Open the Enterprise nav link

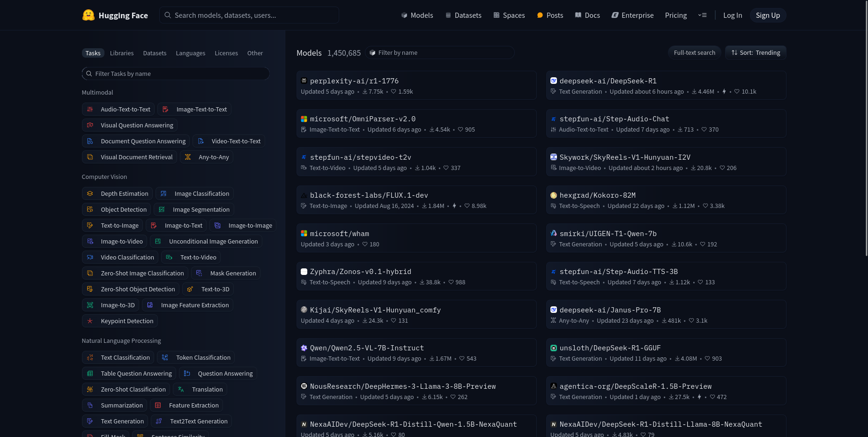pos(632,15)
